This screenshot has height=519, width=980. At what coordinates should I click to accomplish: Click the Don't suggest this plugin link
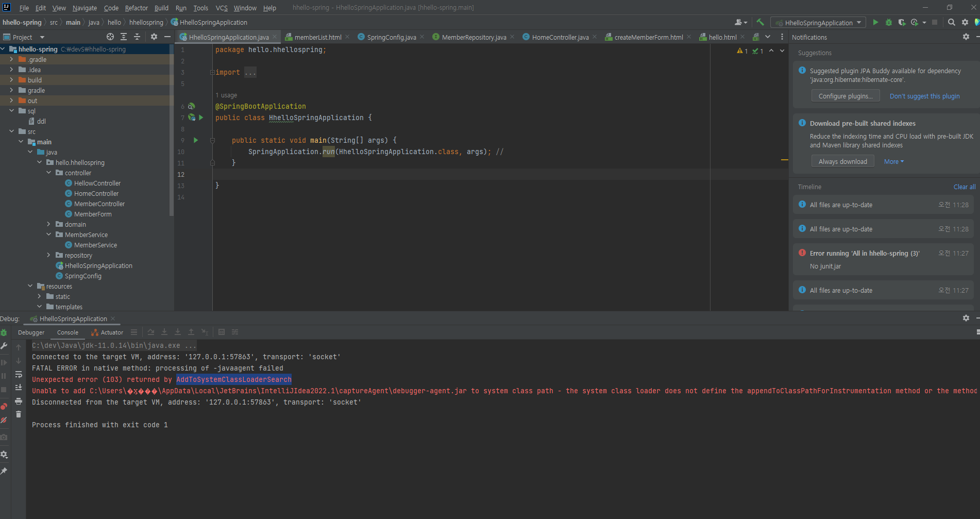[924, 96]
